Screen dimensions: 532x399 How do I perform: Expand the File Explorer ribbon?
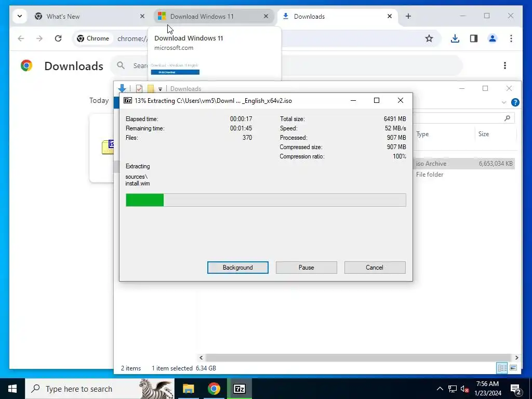point(504,102)
